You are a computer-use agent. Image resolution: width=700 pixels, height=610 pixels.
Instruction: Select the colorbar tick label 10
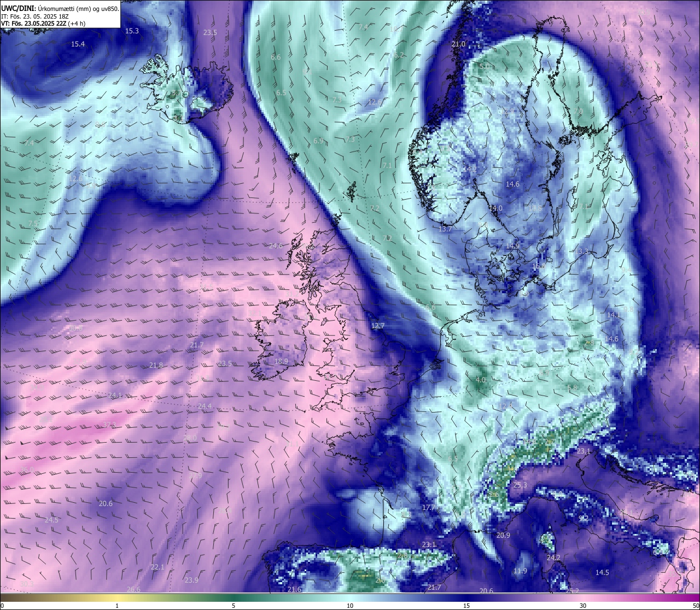350,606
